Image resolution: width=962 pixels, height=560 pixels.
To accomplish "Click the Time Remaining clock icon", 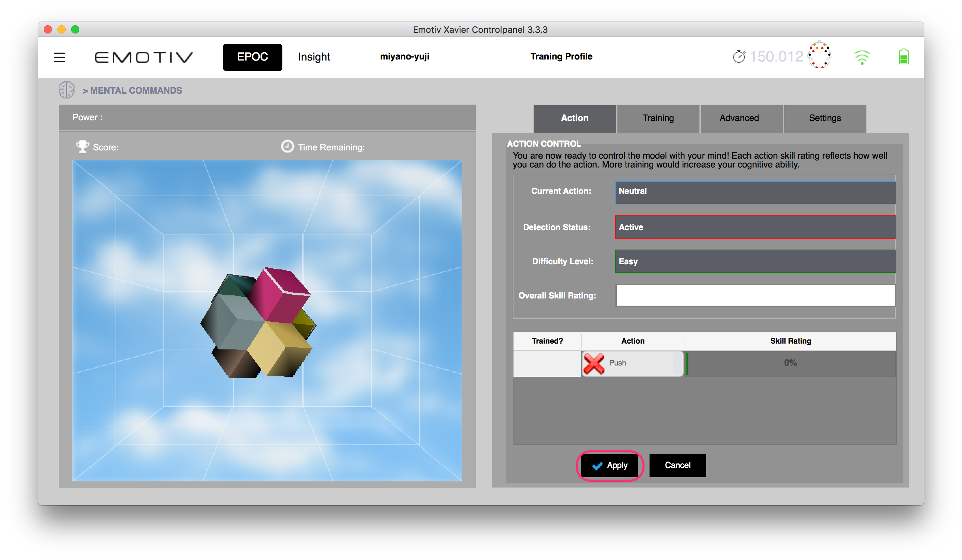I will pos(288,147).
